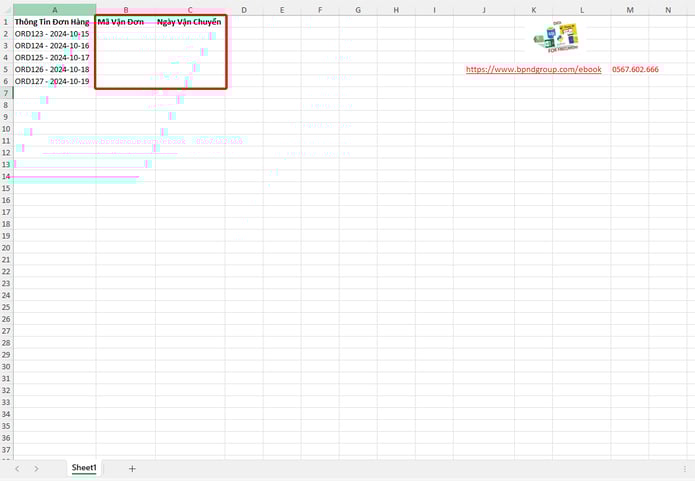This screenshot has height=481, width=695.
Task: Select cell 'ORD124 - 2024-10-16'
Action: 55,46
